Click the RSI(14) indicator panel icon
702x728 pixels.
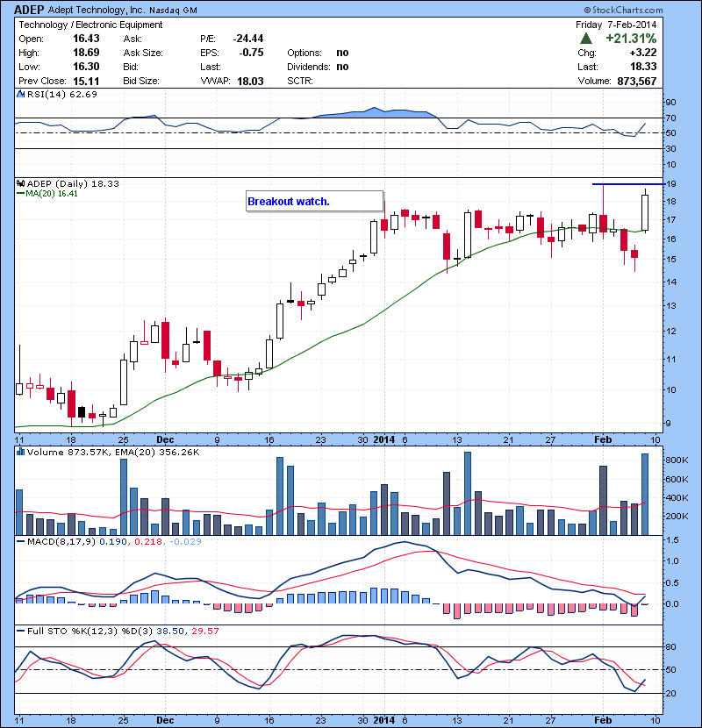20,94
